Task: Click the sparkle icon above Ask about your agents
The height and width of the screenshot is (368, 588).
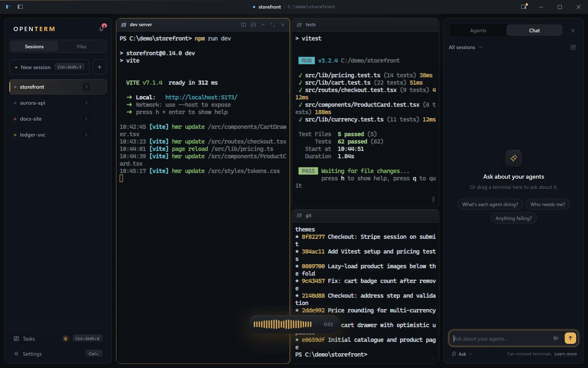Action: [513, 158]
